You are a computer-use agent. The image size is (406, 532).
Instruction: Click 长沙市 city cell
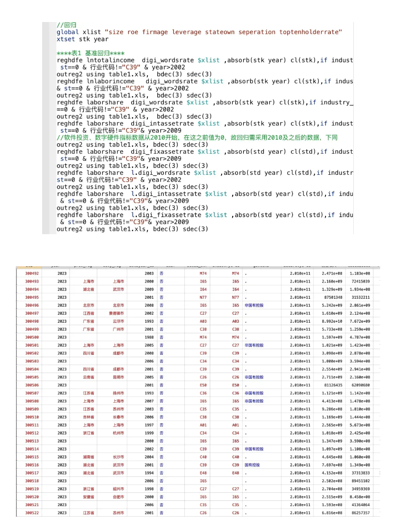(x=118, y=457)
